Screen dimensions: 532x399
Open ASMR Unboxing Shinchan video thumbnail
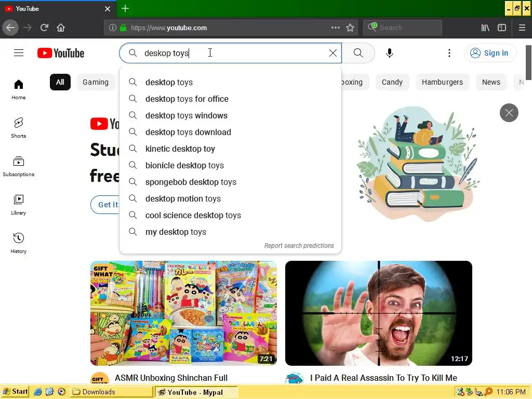(x=183, y=313)
